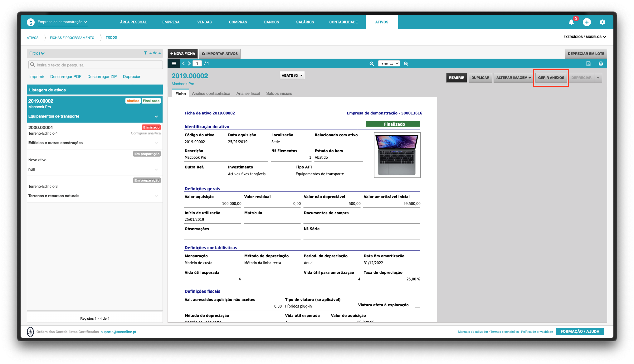Click the Descarregar PDF link

coord(66,77)
